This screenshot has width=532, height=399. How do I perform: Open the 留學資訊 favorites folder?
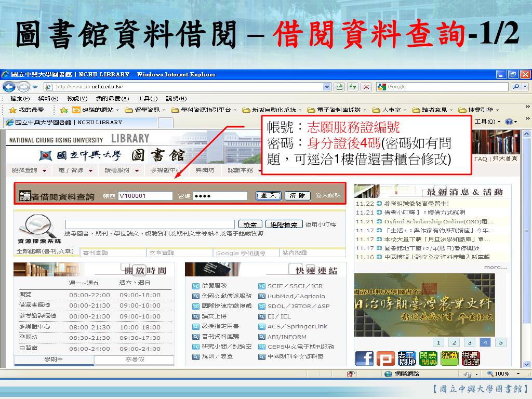coord(145,110)
